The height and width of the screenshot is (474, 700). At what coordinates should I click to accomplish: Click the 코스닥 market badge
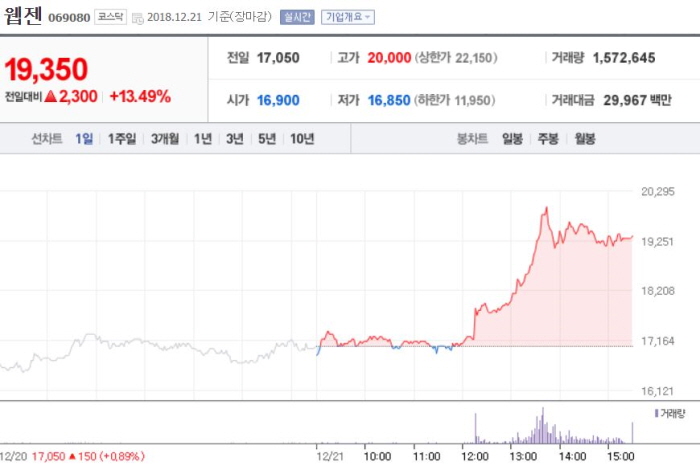click(x=111, y=17)
